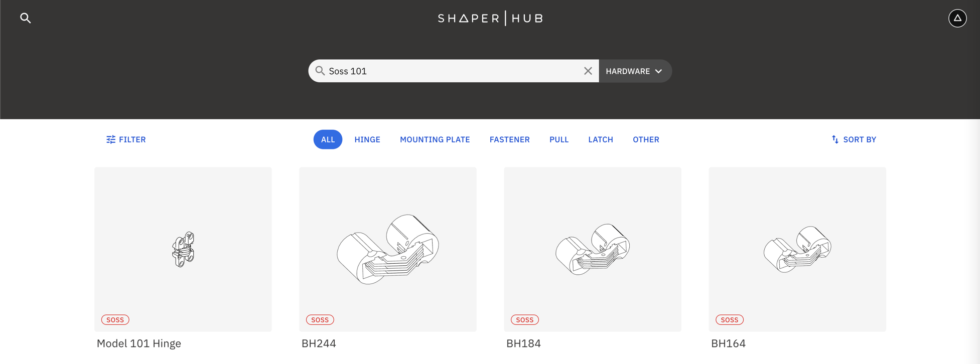Select the Mounting Plate tab
The width and height of the screenshot is (980, 364).
point(435,139)
